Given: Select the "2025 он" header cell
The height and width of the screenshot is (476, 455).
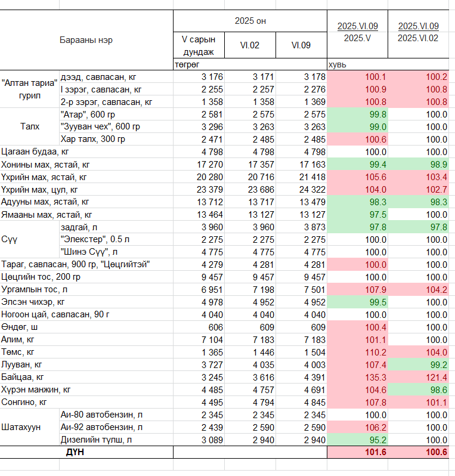Looking at the screenshot, I should pos(250,21).
